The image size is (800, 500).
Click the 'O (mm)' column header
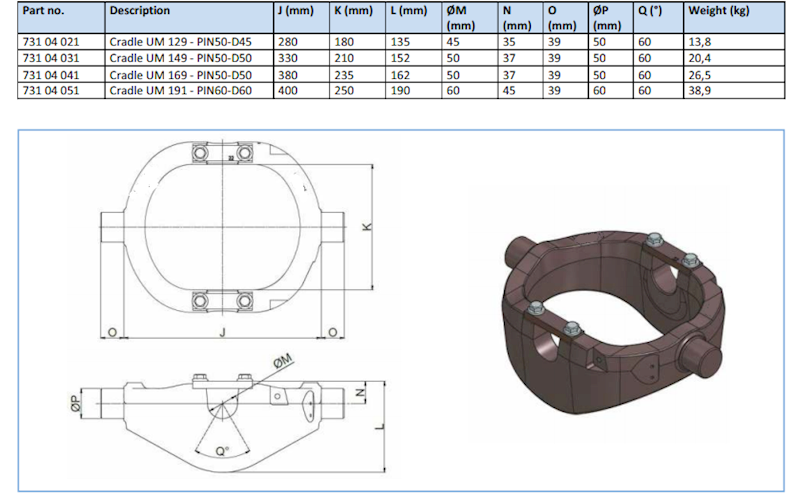(566, 18)
